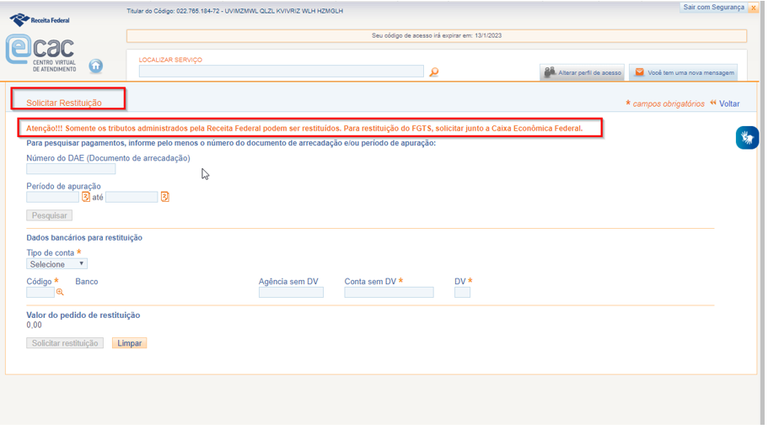Click the home icon beside e-CAC logo

[96, 66]
